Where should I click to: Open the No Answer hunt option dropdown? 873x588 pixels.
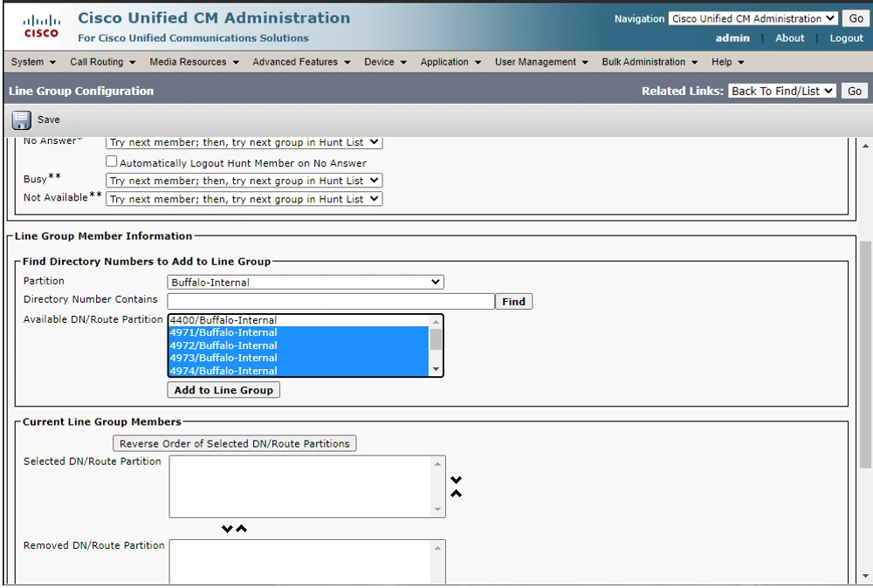tap(244, 142)
